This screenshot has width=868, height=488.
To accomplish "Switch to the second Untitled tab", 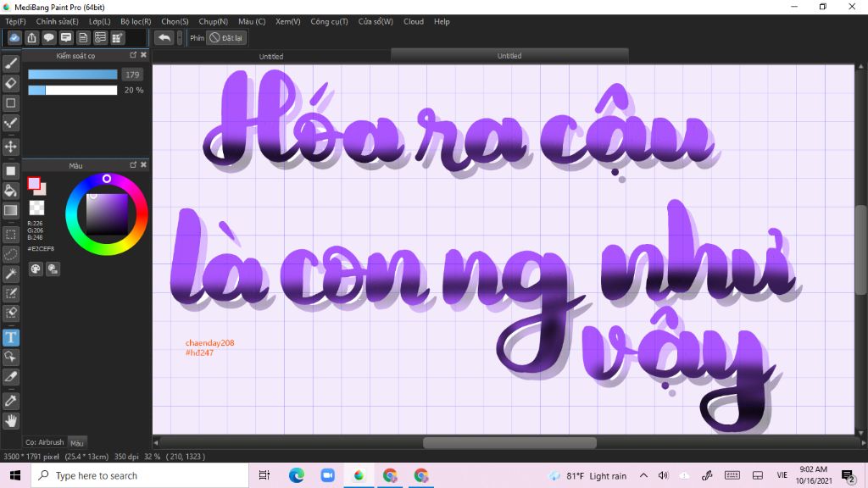I will (x=509, y=55).
